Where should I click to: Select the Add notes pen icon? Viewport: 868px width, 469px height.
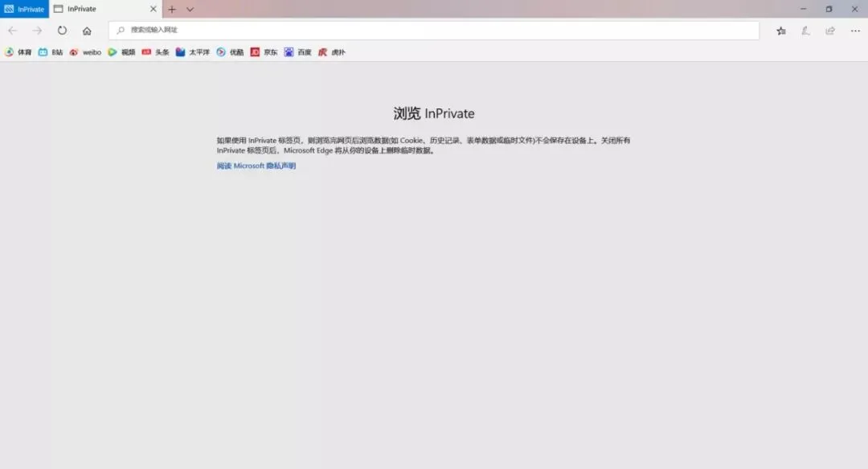click(805, 30)
